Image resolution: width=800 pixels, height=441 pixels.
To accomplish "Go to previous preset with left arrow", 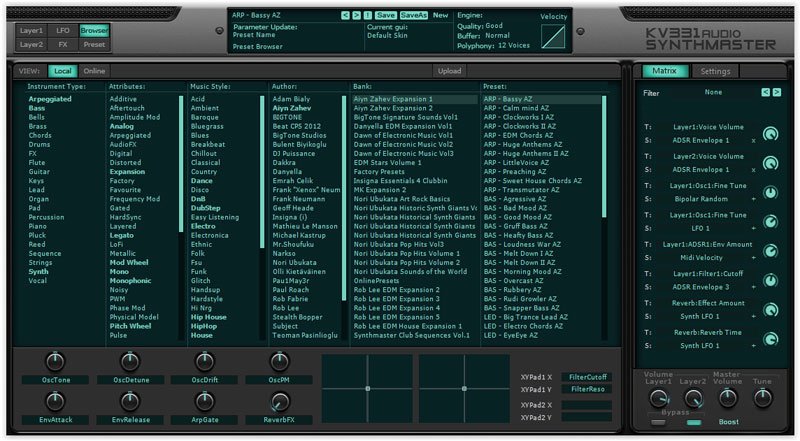I will (344, 16).
